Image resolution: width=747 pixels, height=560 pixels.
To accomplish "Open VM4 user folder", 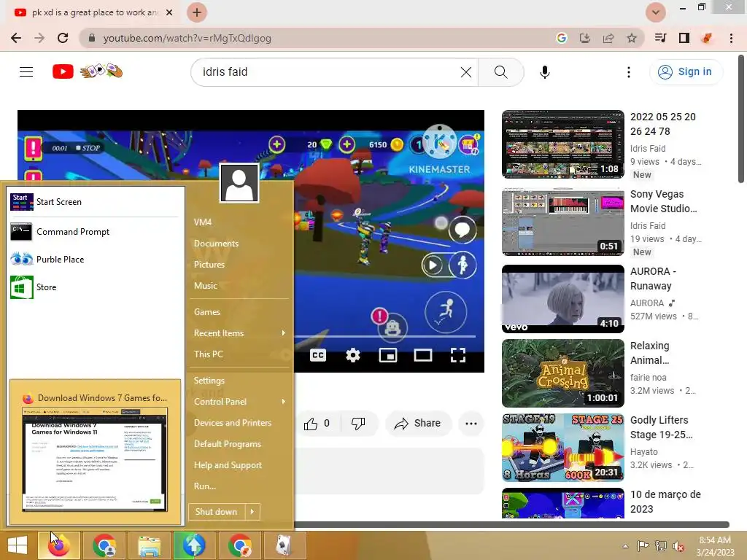I will point(203,222).
